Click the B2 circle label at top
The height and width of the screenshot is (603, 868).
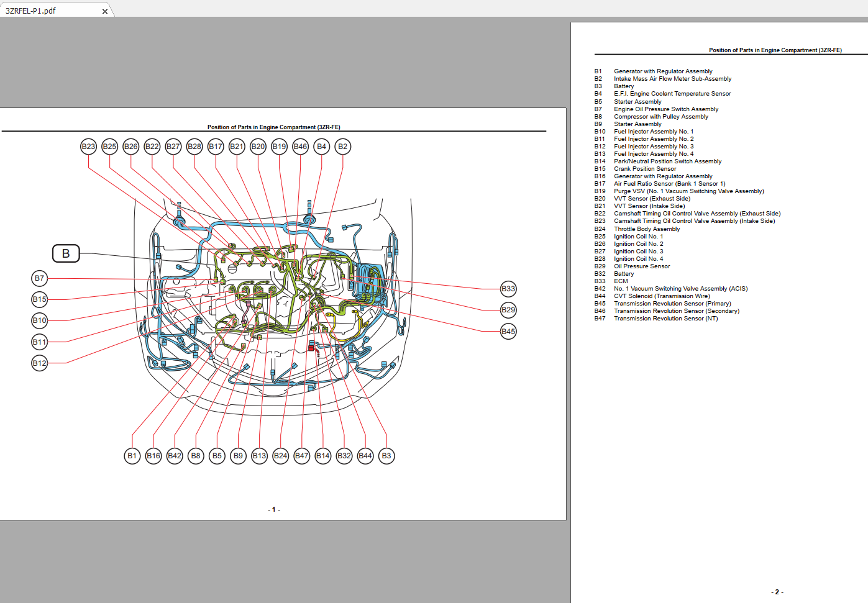[x=342, y=147]
